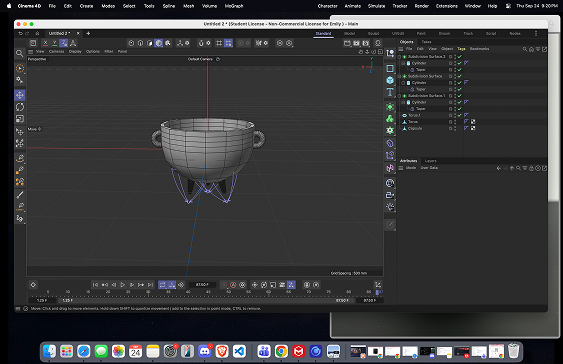Collapse the Subdivision Surface.2 hierarchy
The height and width of the screenshot is (364, 563).
[x=399, y=57]
